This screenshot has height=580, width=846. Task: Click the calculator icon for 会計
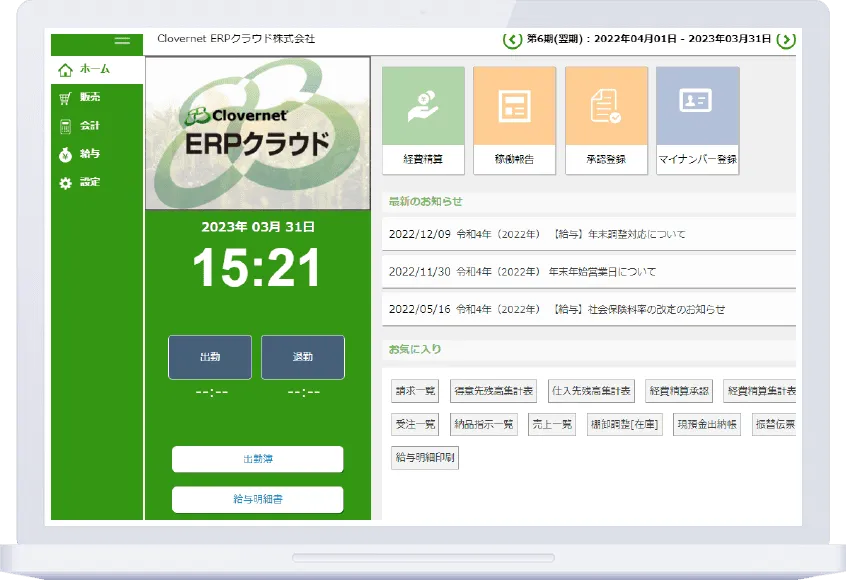(65, 127)
